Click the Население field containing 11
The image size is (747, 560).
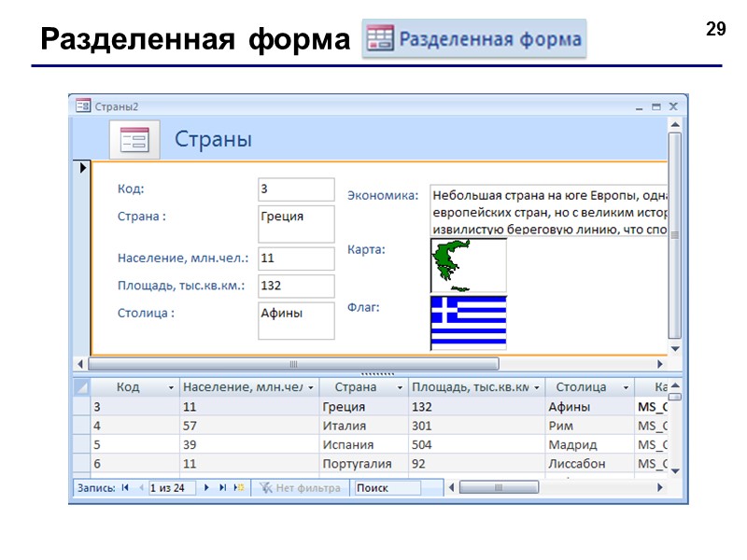[x=296, y=259]
